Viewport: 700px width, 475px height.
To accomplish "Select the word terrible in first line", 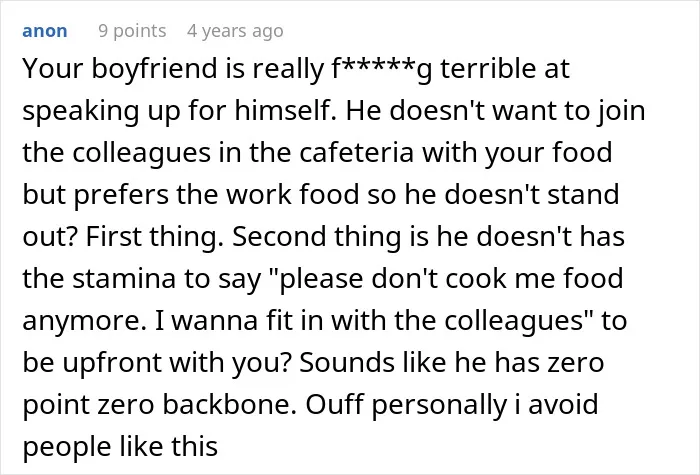I will tap(488, 68).
